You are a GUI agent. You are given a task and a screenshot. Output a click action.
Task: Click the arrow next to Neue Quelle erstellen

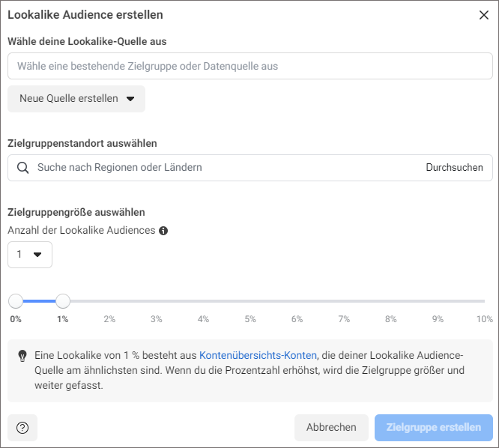point(130,99)
